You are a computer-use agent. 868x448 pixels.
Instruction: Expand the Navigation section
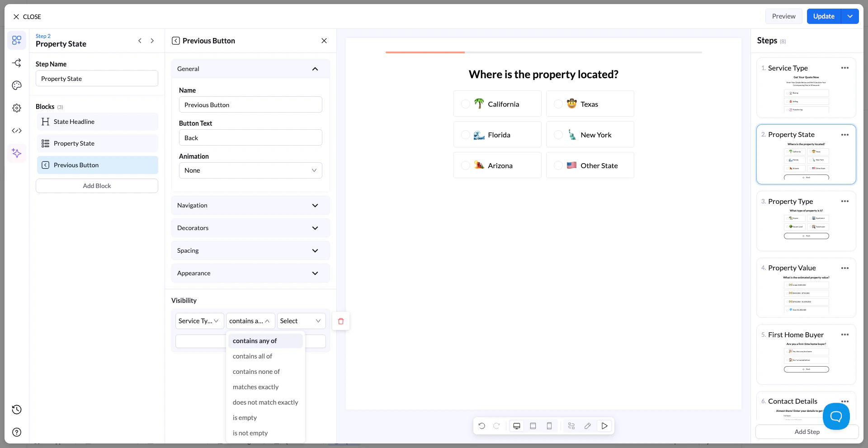[x=250, y=205]
